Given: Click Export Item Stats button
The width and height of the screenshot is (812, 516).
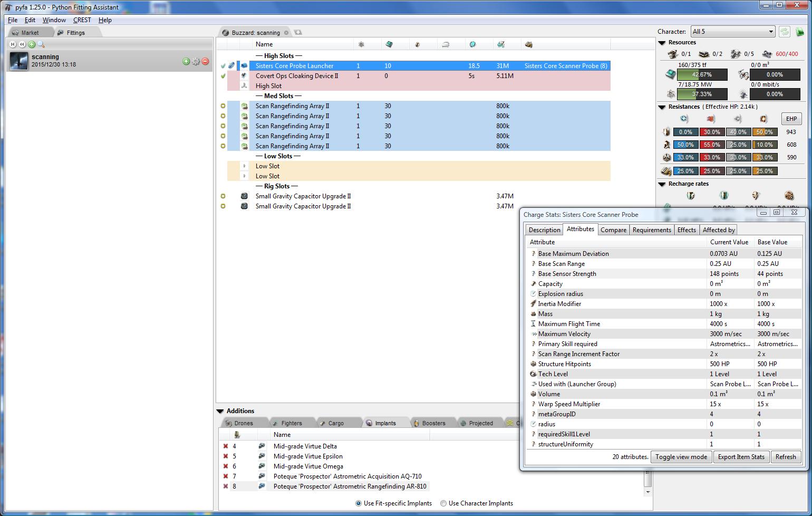Looking at the screenshot, I should point(741,457).
